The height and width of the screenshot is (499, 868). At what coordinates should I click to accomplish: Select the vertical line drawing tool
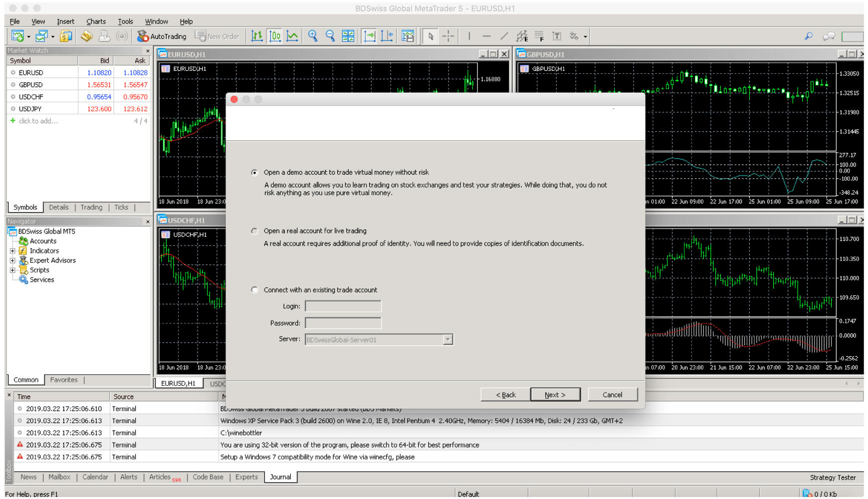point(469,36)
